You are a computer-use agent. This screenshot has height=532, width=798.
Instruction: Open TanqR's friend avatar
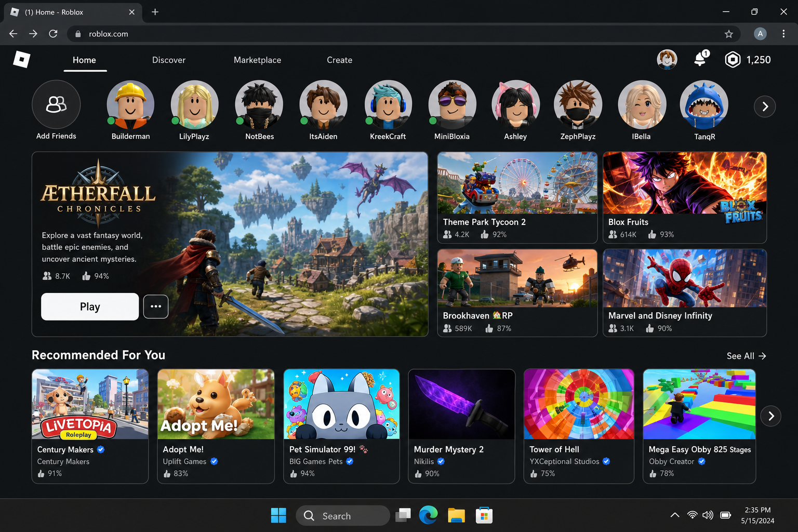(x=704, y=104)
